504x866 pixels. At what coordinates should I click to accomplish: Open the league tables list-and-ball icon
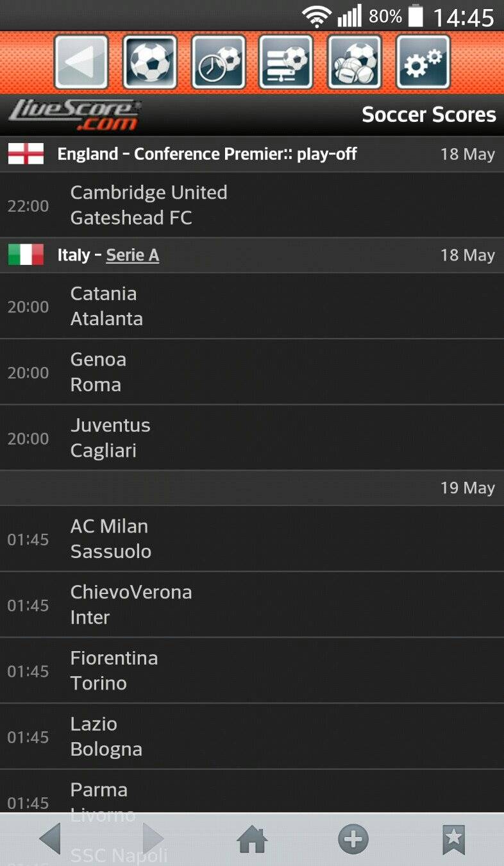coord(286,62)
